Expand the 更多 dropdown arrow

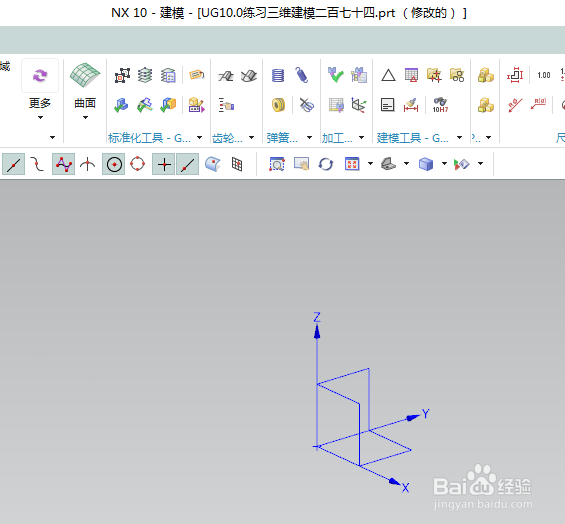[x=40, y=117]
